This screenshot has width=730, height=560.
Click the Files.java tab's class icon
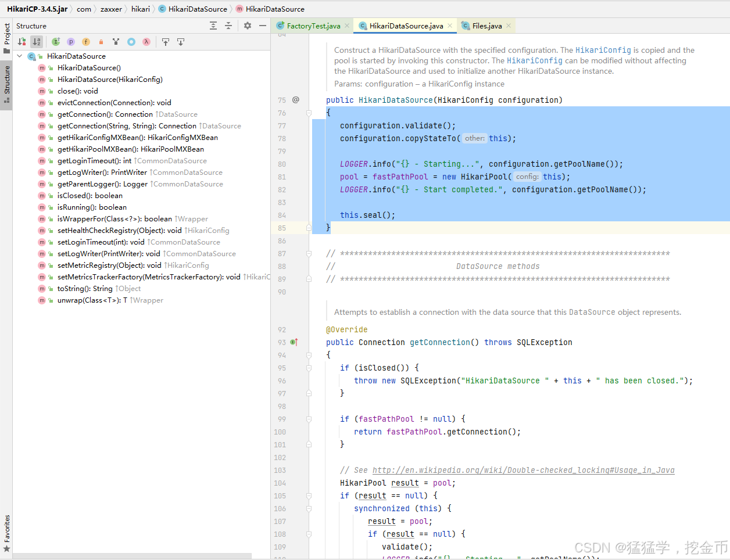pos(466,26)
